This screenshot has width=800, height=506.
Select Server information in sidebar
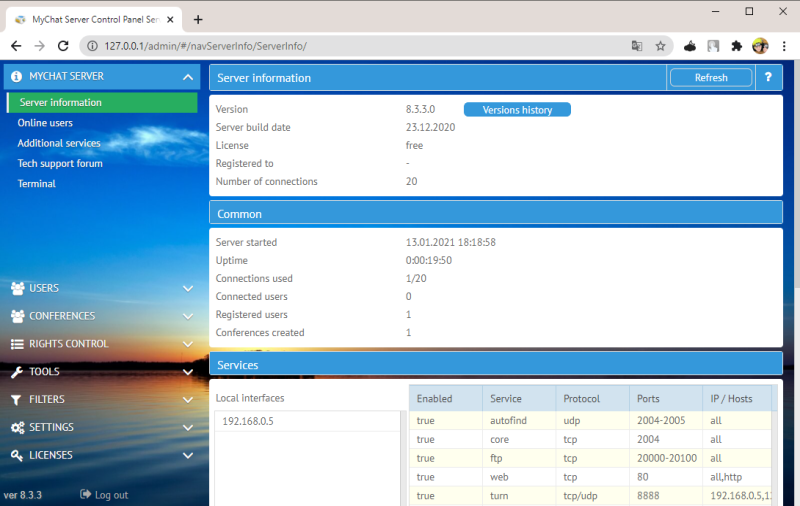tap(102, 103)
